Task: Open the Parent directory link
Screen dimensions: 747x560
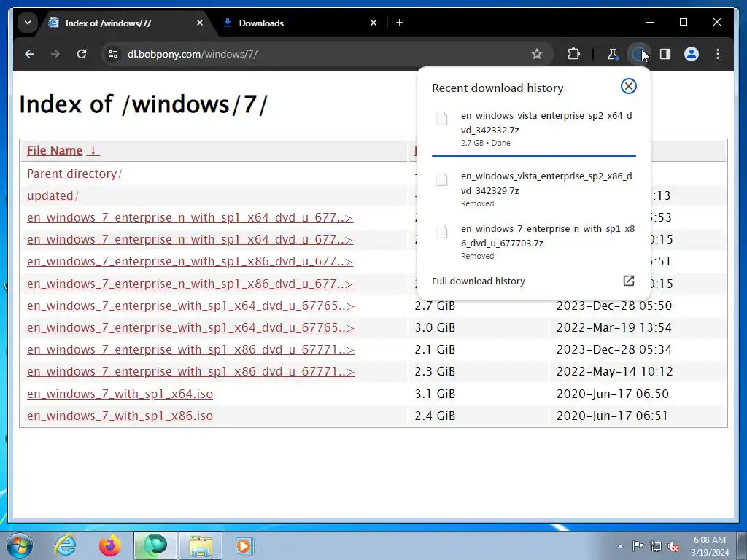Action: click(x=75, y=174)
